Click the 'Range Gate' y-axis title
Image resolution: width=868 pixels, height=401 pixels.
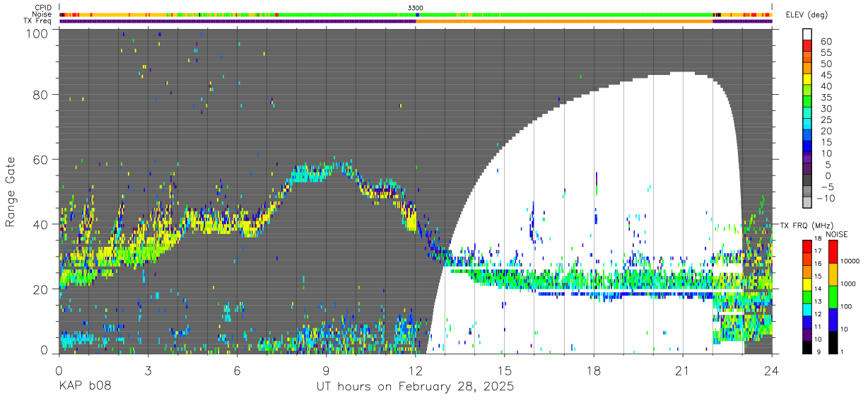coord(11,192)
